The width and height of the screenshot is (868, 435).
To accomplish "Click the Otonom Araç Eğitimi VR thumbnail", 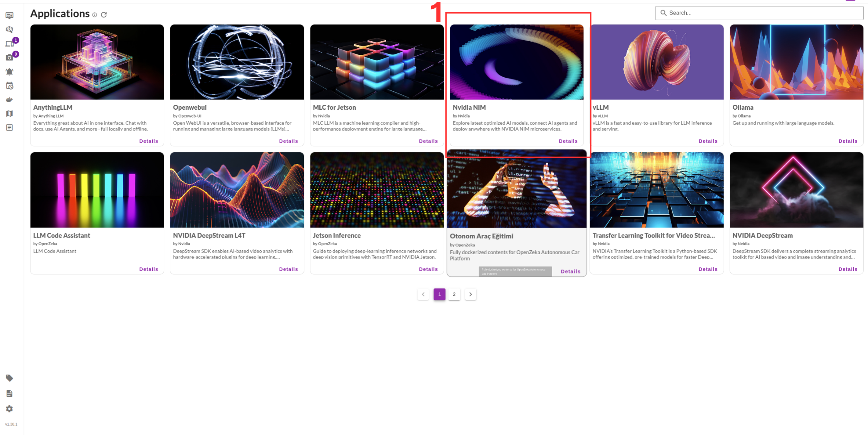I will tap(517, 189).
